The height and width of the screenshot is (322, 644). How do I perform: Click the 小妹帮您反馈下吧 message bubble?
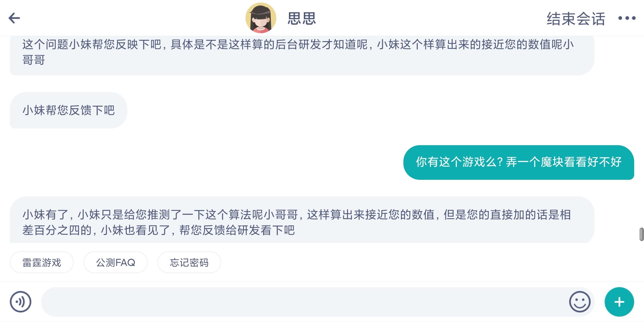click(69, 110)
